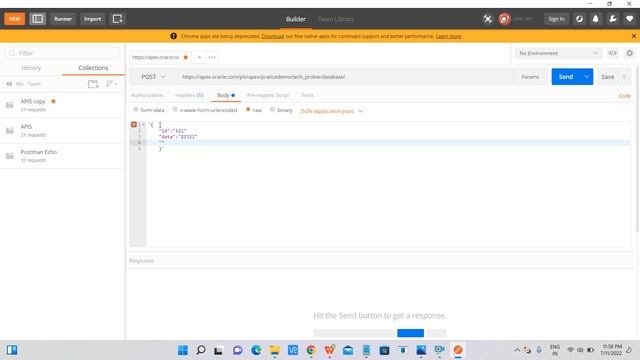Viewport: 640px width, 360px height.
Task: Open the No Environment dropdown
Action: 558,53
